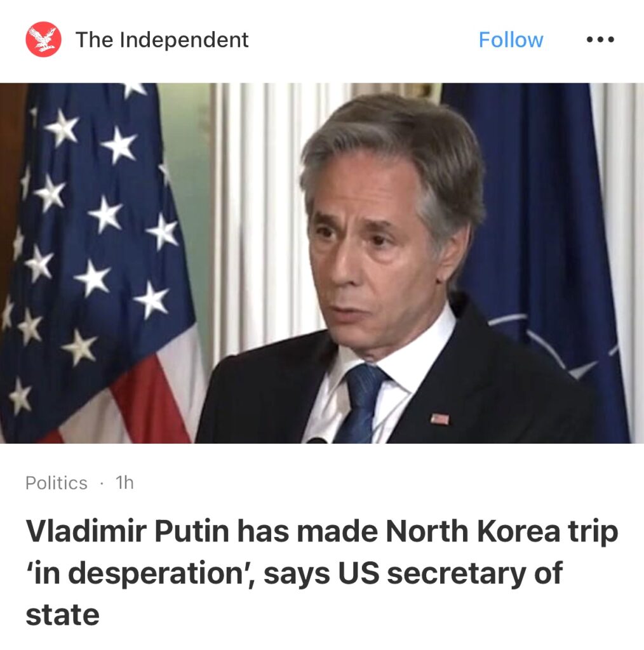Click the microphone tip at photo bottom
644x650 pixels.
[317, 441]
